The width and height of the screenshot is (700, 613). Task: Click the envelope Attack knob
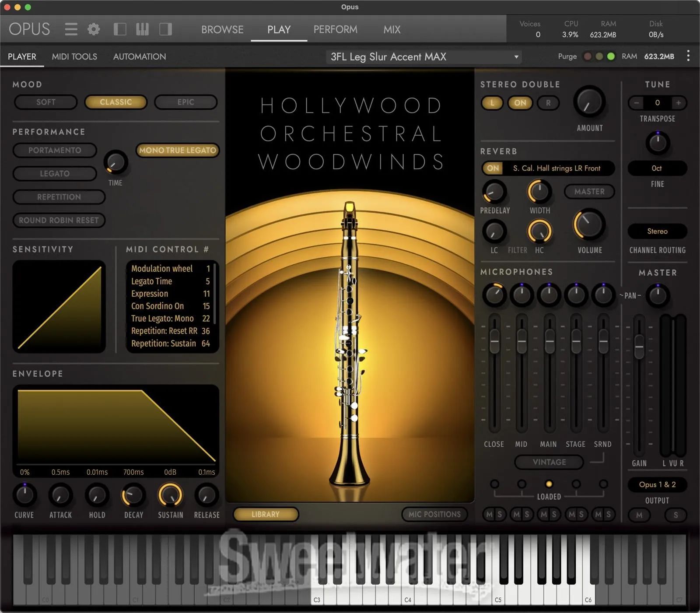60,495
